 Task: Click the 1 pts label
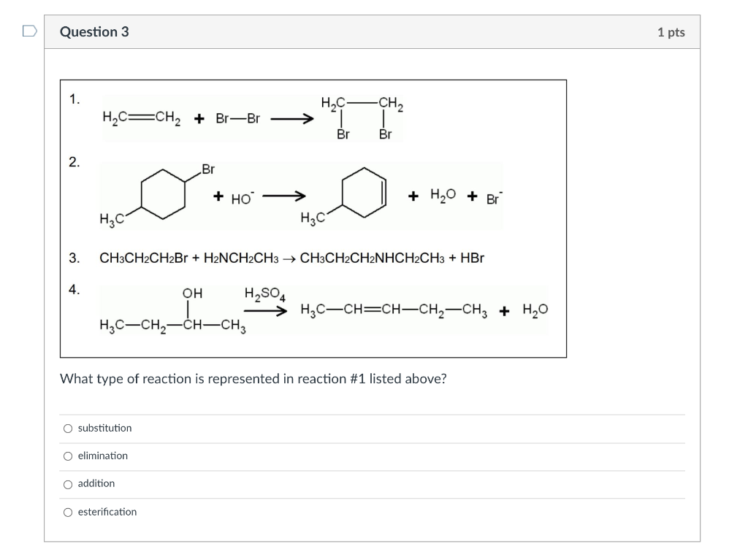671,32
